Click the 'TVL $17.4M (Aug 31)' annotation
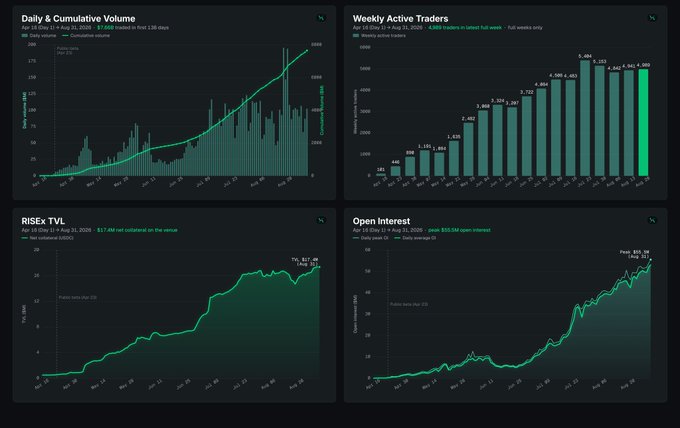This screenshot has width=680, height=428. click(x=305, y=261)
